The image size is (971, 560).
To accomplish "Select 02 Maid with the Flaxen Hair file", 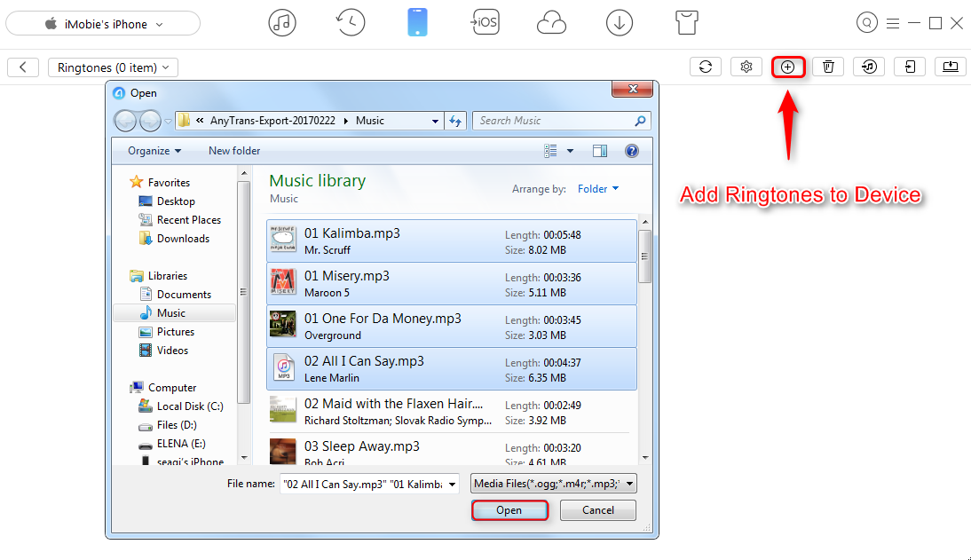I will pos(452,411).
